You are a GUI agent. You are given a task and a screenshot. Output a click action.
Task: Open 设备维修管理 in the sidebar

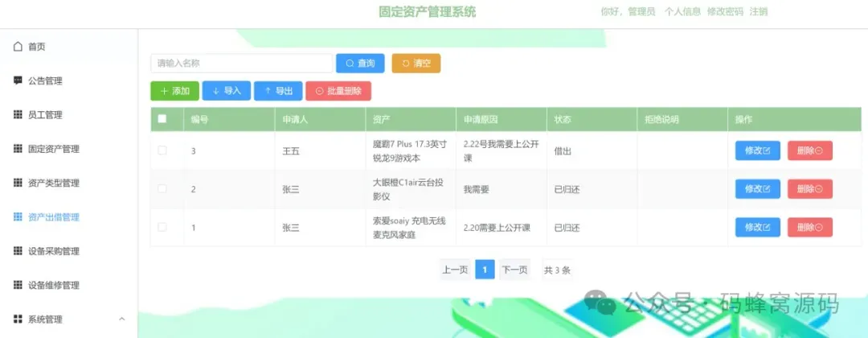point(68,286)
